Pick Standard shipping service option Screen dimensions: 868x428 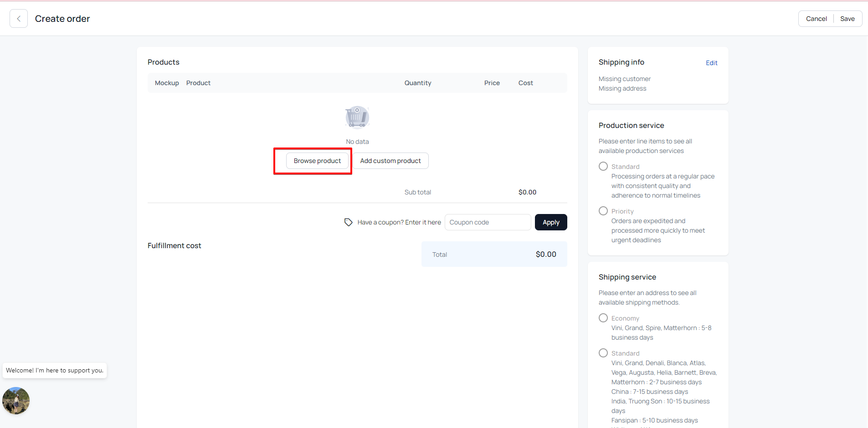(603, 353)
